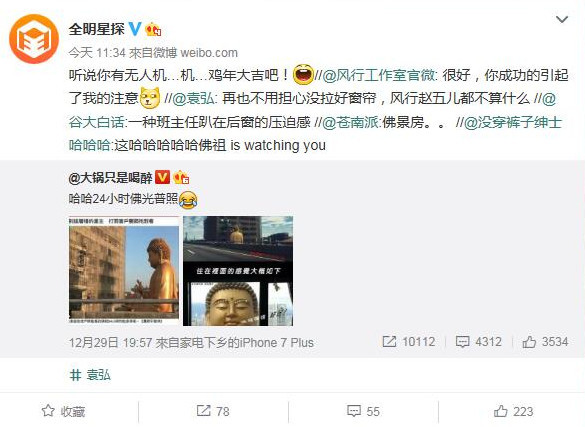
Task: Open the Buddha face collage thumbnail
Action: (238, 271)
